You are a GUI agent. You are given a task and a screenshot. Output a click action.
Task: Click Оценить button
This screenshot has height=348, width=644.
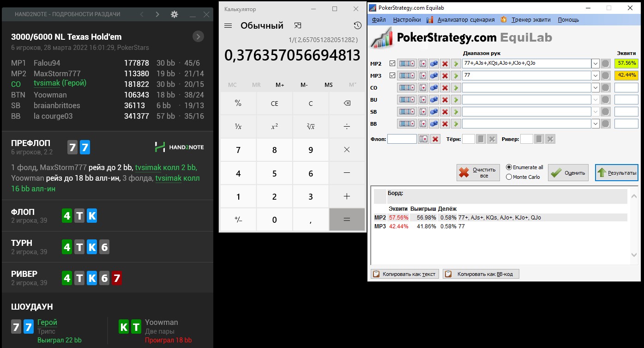[x=568, y=172]
